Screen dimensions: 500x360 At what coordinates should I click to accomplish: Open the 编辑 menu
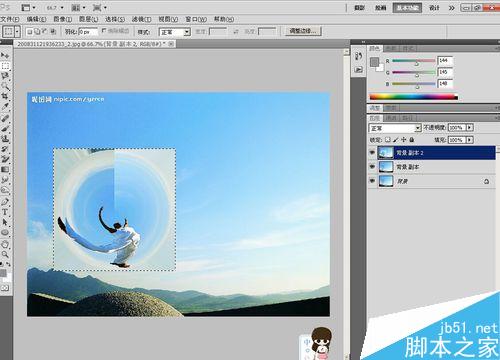36,19
